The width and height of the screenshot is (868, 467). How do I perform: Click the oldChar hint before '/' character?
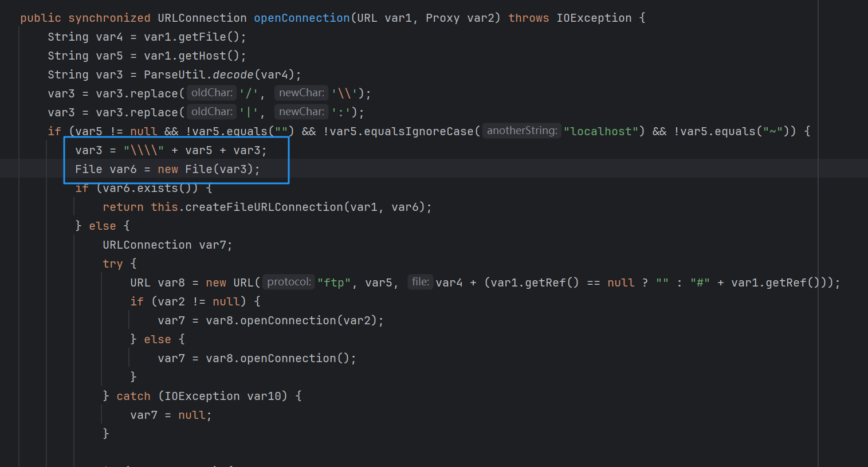(x=211, y=93)
